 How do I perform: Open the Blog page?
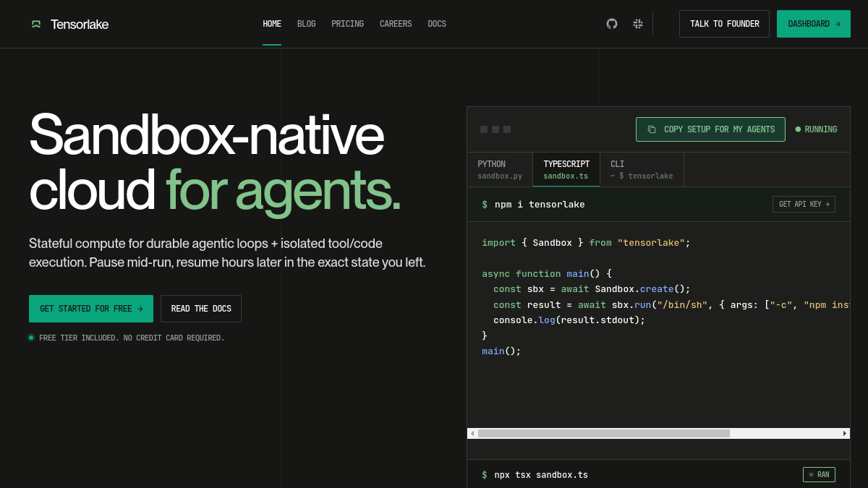coord(307,24)
